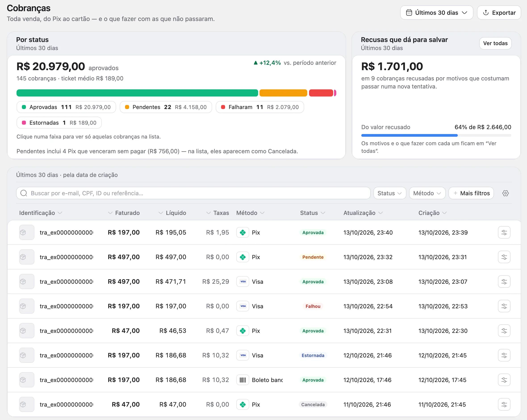Click the +12,4% change indicator
The width and height of the screenshot is (527, 420).
tap(267, 63)
